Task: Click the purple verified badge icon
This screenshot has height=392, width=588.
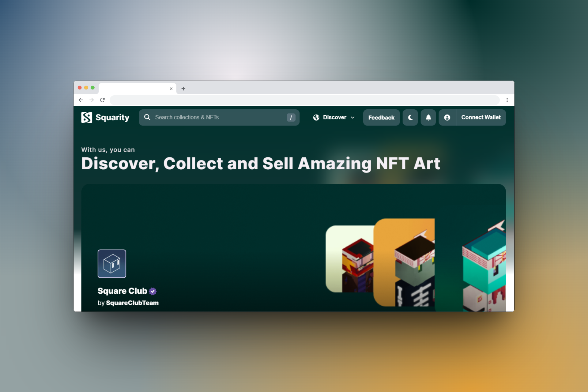Action: (x=153, y=291)
